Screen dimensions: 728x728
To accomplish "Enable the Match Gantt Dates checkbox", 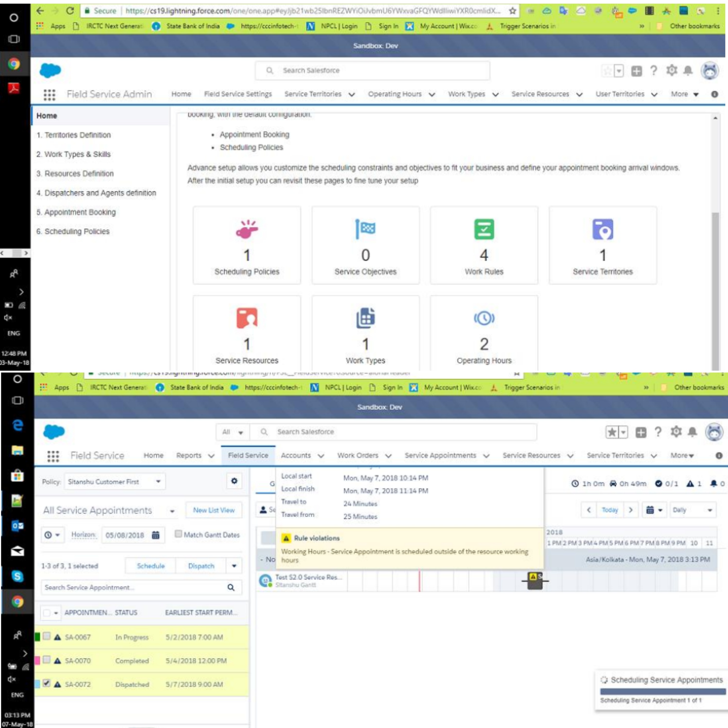I will tap(179, 534).
